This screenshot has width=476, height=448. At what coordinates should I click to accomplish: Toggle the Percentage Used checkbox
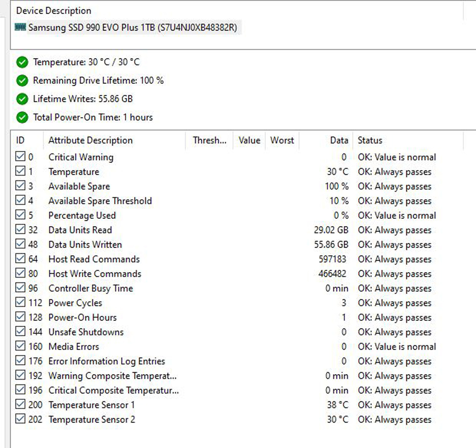click(x=20, y=215)
